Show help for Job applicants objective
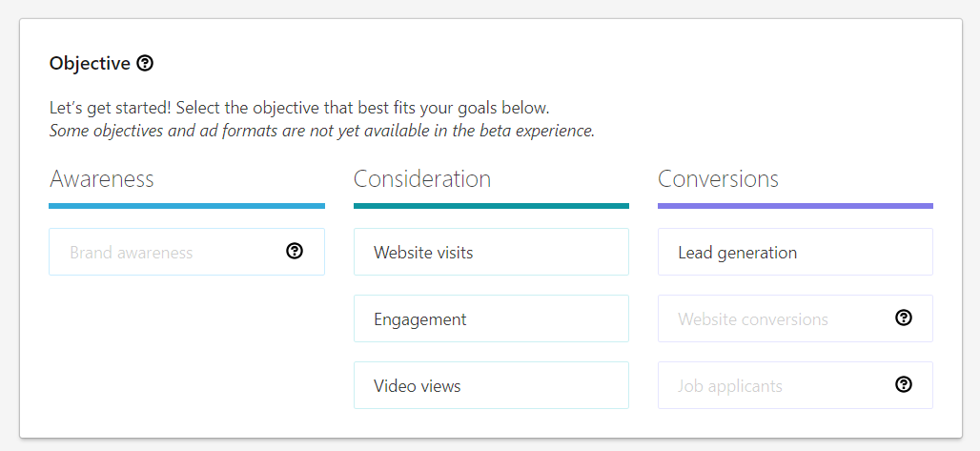The width and height of the screenshot is (980, 451). click(903, 384)
